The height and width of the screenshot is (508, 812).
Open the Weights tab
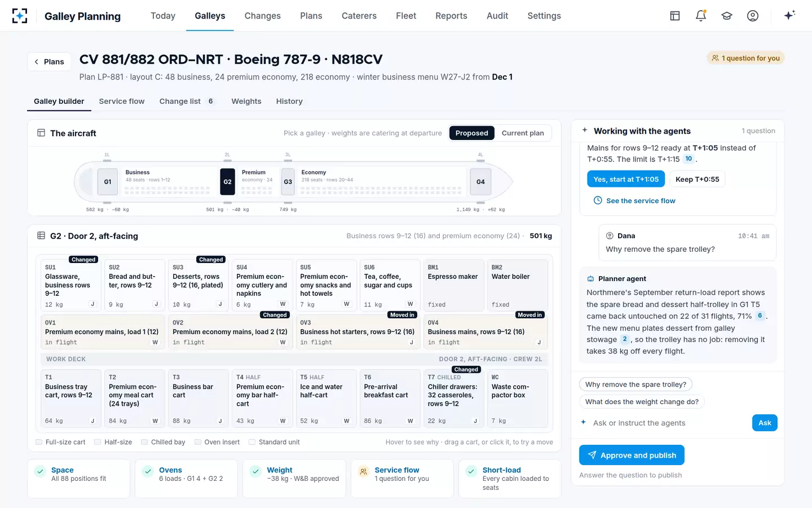coord(246,102)
